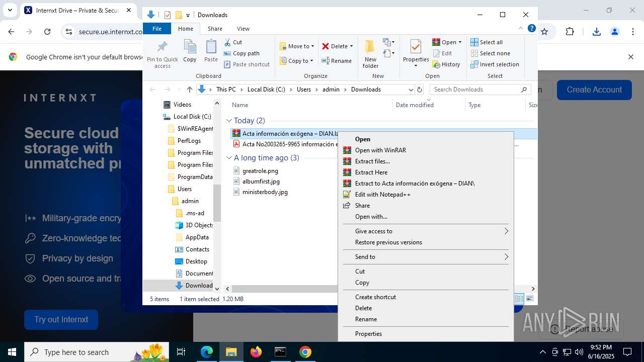Reload the Chrome page
The width and height of the screenshot is (644, 362).
[x=47, y=32]
